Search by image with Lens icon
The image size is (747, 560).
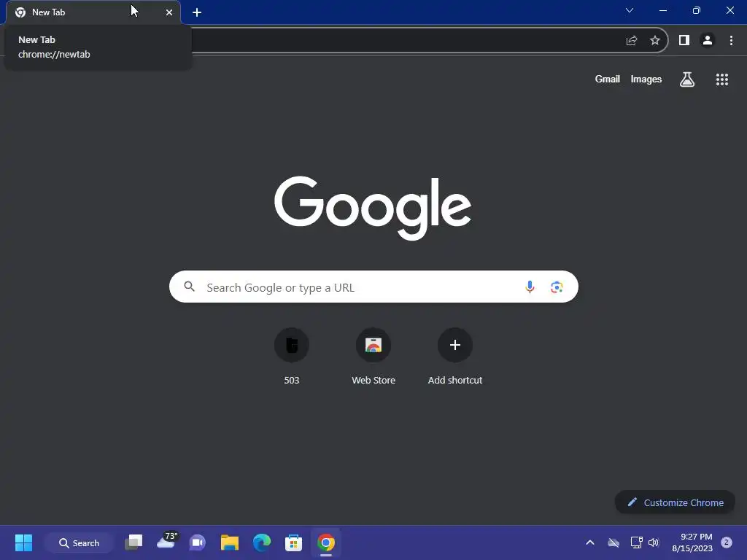(x=557, y=287)
